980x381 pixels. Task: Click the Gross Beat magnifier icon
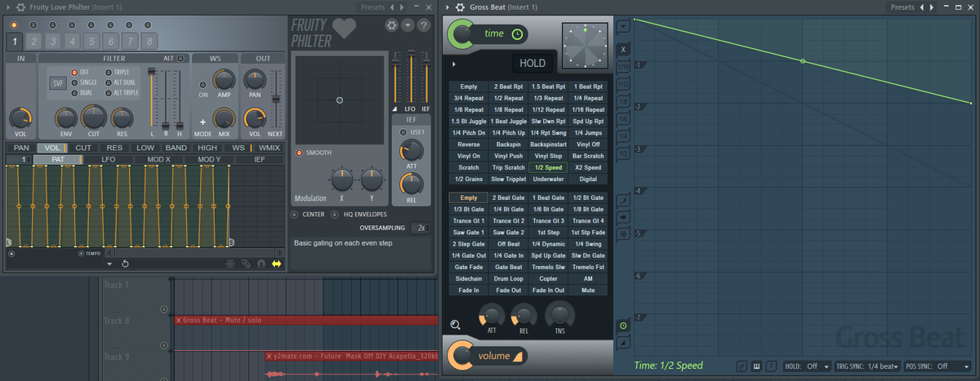[x=456, y=324]
